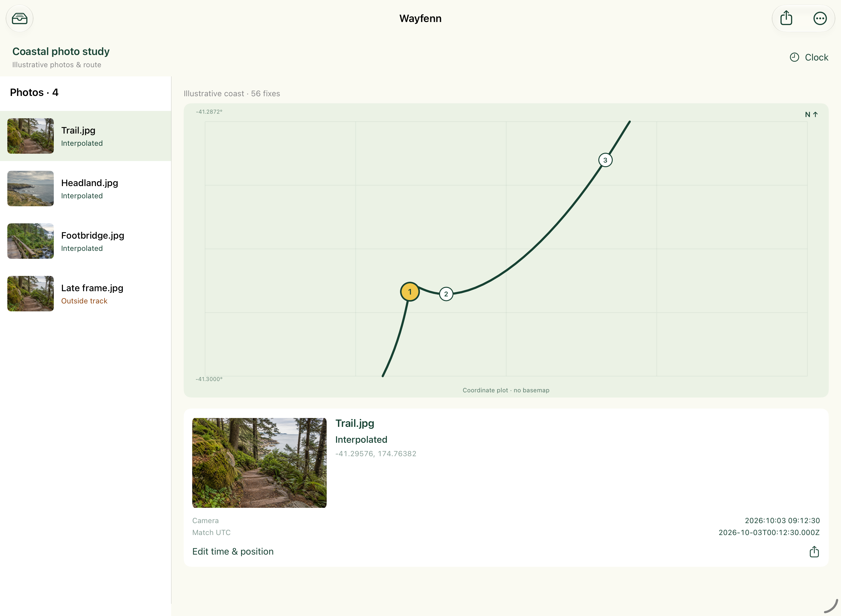Click the large Trail.jpg preview image
This screenshot has height=616, width=841.
(259, 463)
